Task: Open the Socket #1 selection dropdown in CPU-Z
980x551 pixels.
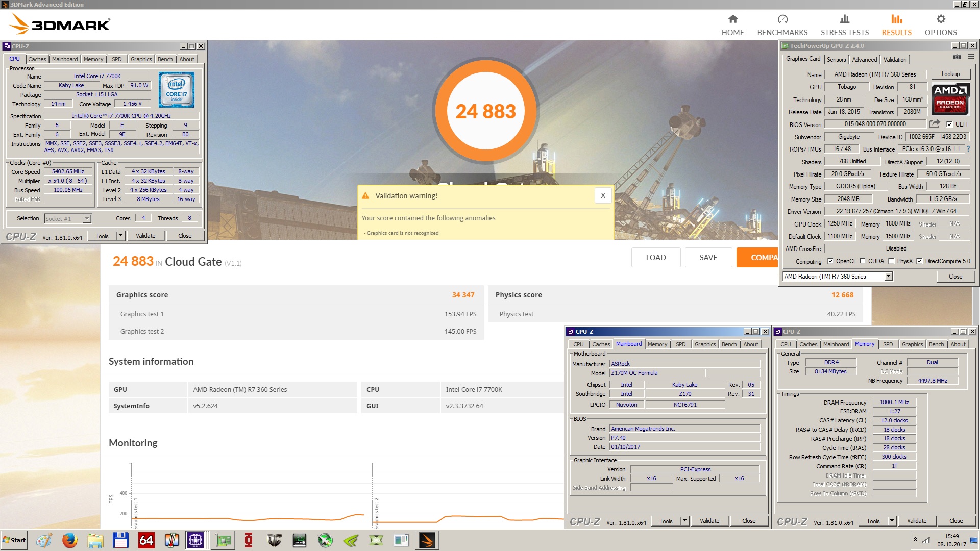Action: tap(87, 218)
